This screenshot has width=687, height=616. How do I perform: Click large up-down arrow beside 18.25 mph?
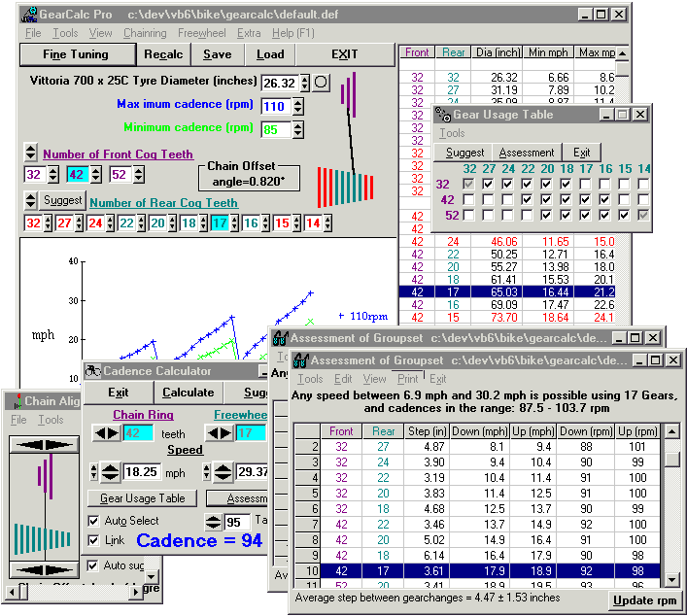pos(110,472)
